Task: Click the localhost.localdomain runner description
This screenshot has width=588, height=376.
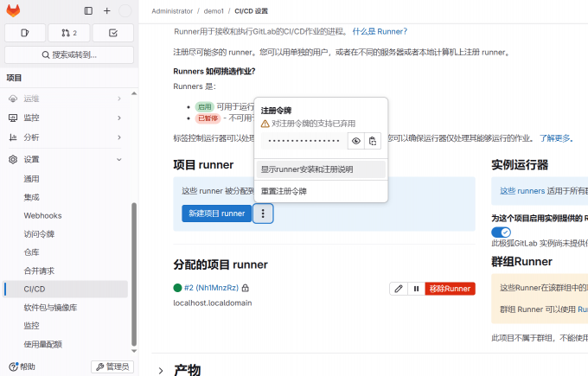Action: click(212, 303)
